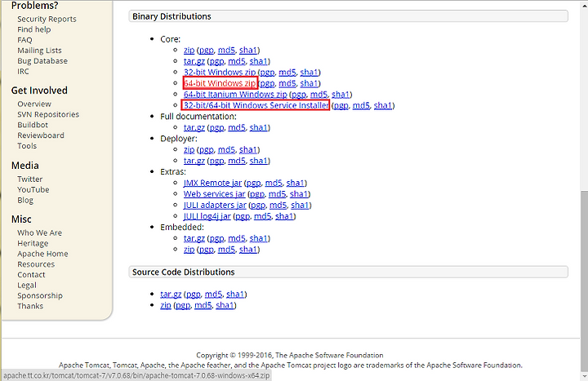This screenshot has height=381, width=588.
Task: Click the Misc sidebar heading
Action: [x=21, y=219]
